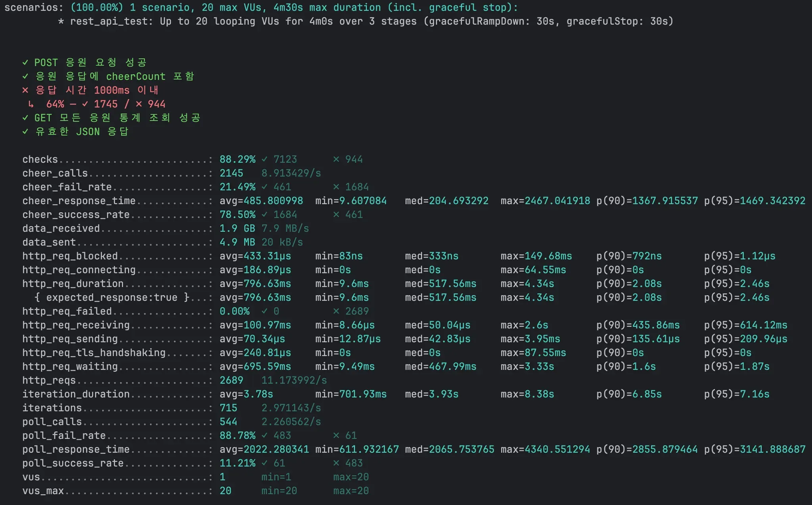The image size is (812, 505).
Task: Click the X mark in the checks row
Action: [336, 159]
